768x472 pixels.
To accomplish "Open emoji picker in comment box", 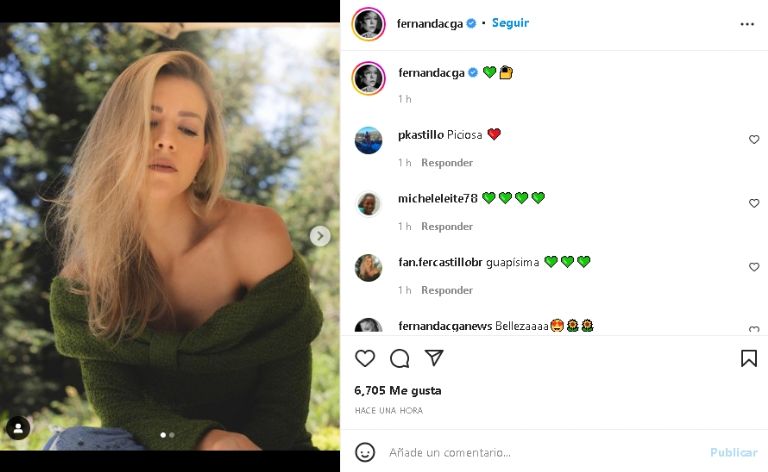I will [x=366, y=452].
